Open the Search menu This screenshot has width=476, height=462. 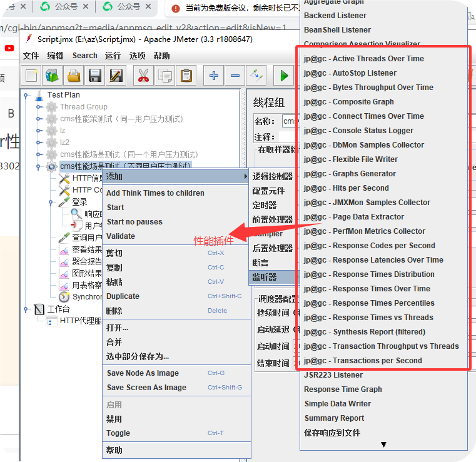coord(84,56)
